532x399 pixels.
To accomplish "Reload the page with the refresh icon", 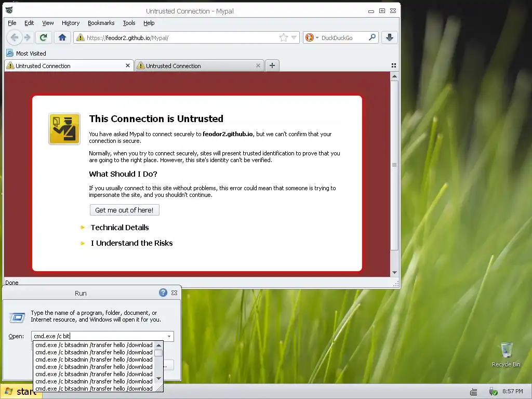I will tap(43, 37).
